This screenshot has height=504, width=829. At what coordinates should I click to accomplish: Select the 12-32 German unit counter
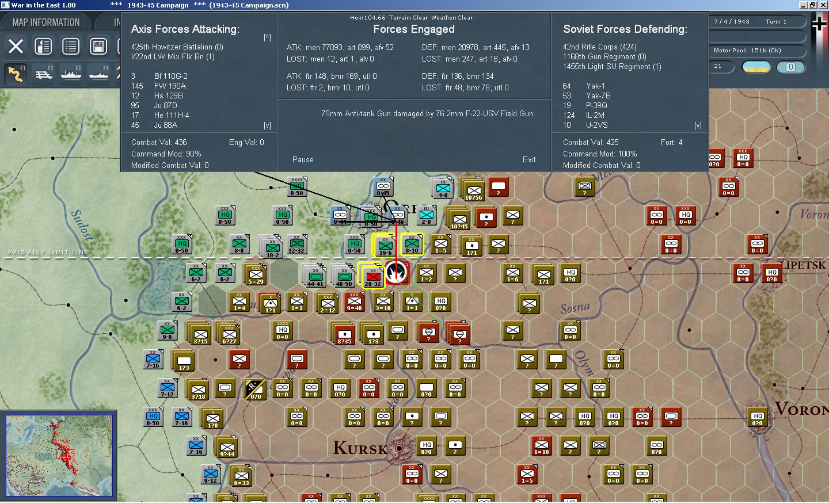(x=297, y=243)
